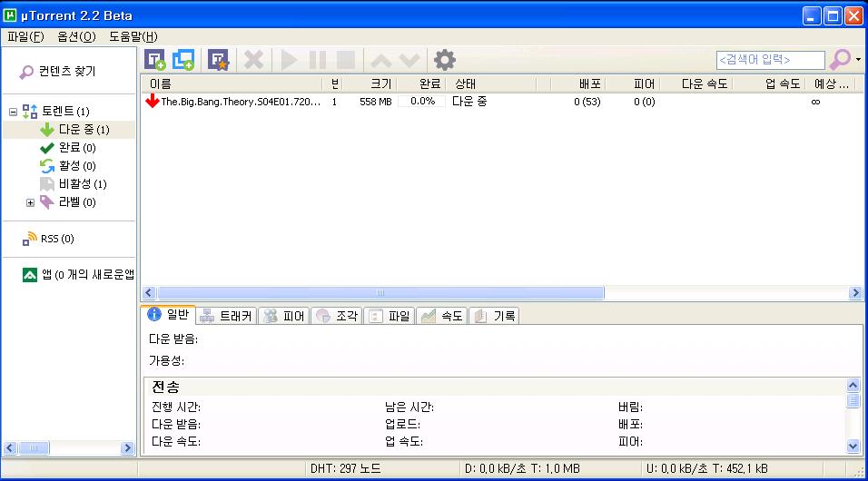Switch to the 조각 tab
This screenshot has height=481, width=868.
337,316
